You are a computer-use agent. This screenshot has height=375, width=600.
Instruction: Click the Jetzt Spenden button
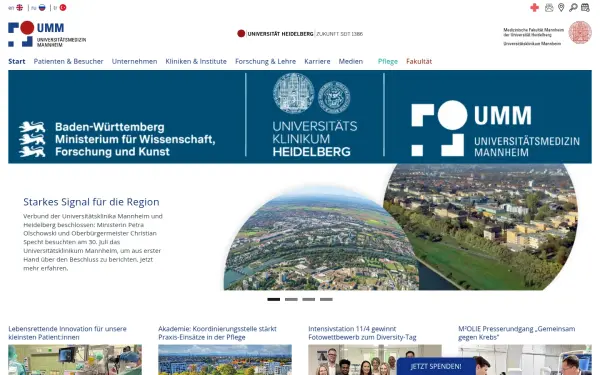(x=436, y=367)
